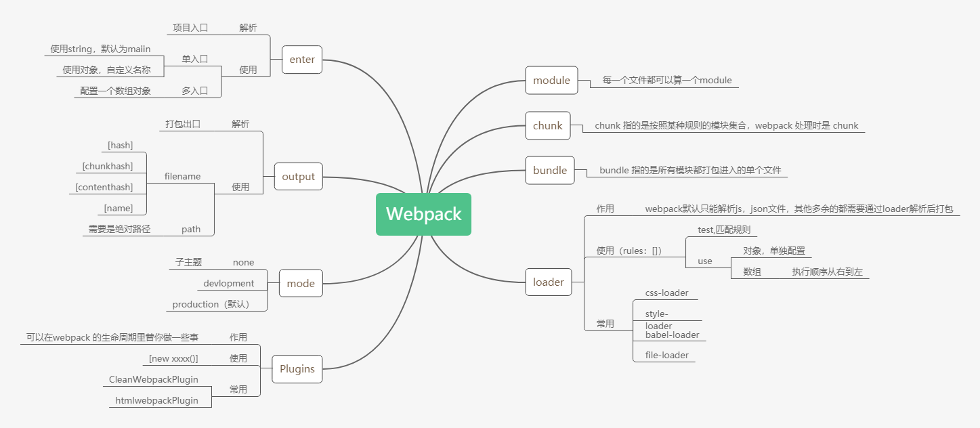Select babel-loader leaf
The image size is (980, 428).
coord(673,335)
